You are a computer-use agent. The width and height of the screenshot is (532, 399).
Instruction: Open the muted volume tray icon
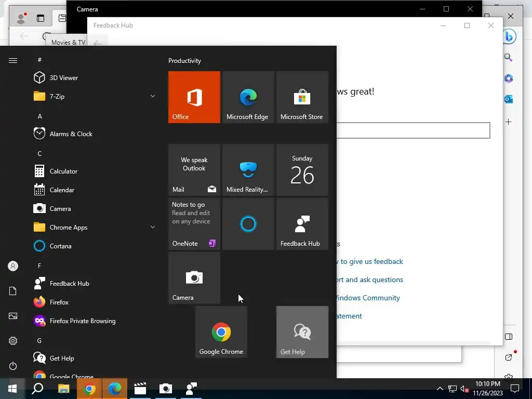pos(465,389)
